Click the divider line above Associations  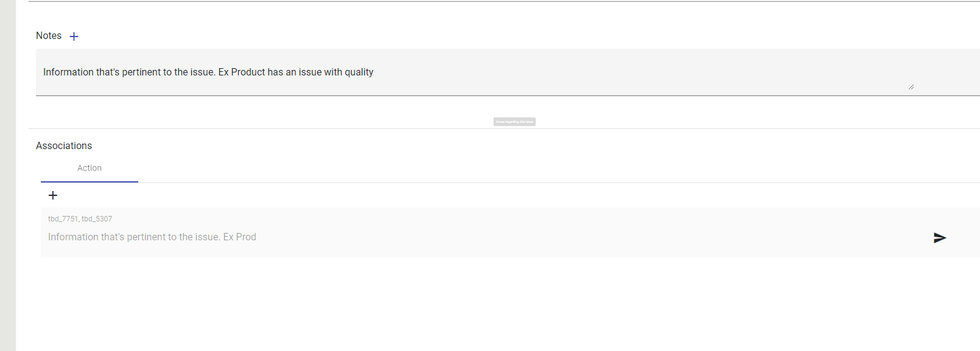coord(365,128)
